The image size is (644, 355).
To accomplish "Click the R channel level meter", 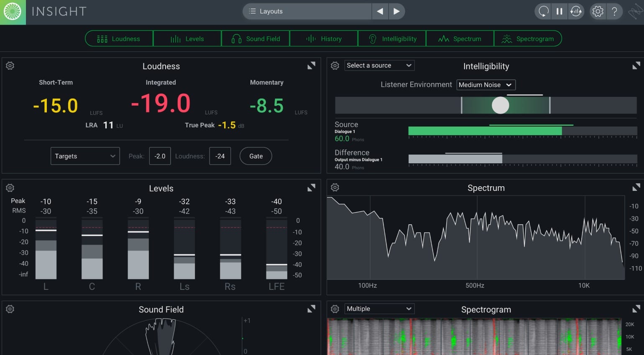I will pyautogui.click(x=138, y=248).
